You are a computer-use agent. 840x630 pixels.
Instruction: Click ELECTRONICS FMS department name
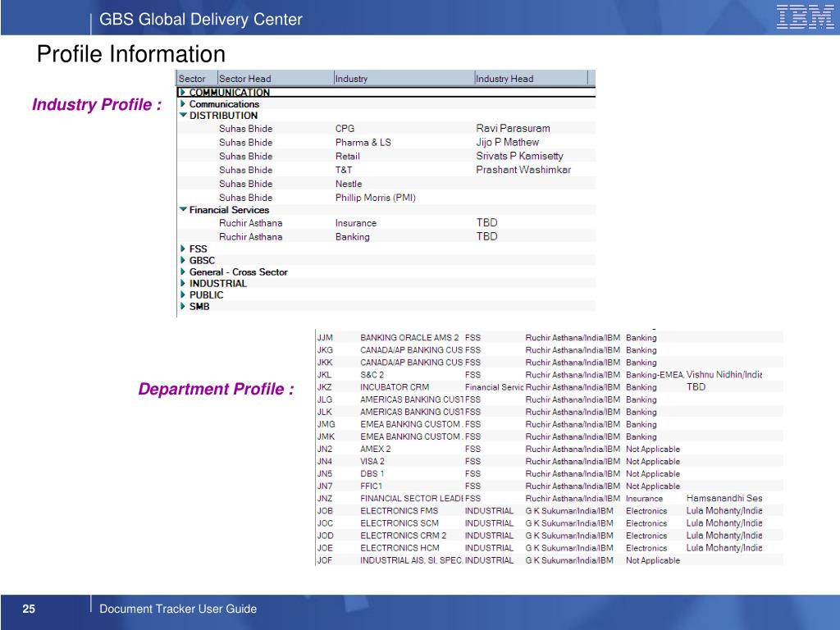point(399,510)
